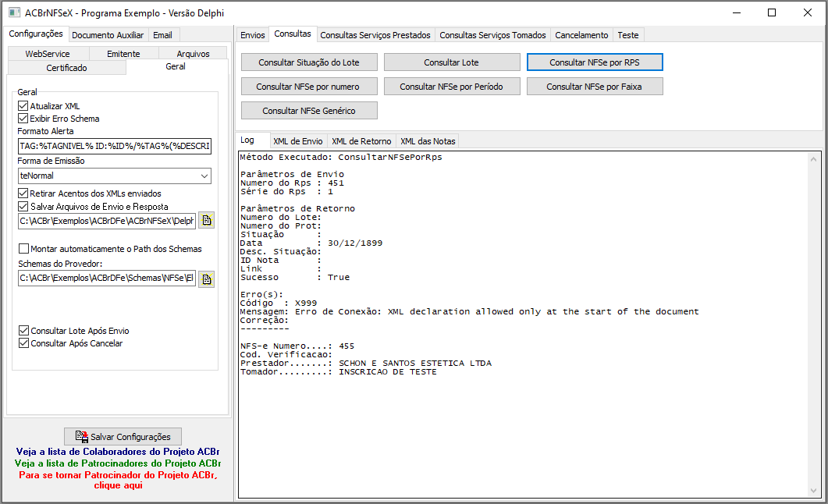
Task: Click the 'Numero do Rps : 451' line
Action: [292, 183]
